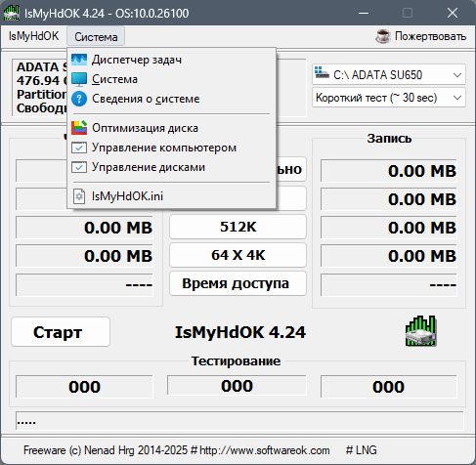This screenshot has width=476, height=465.
Task: Click the Управление компьютером check icon
Action: [79, 148]
